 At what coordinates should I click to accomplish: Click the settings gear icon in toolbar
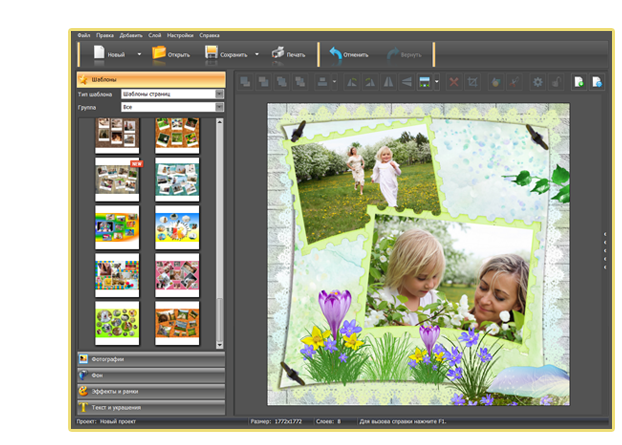tap(538, 83)
